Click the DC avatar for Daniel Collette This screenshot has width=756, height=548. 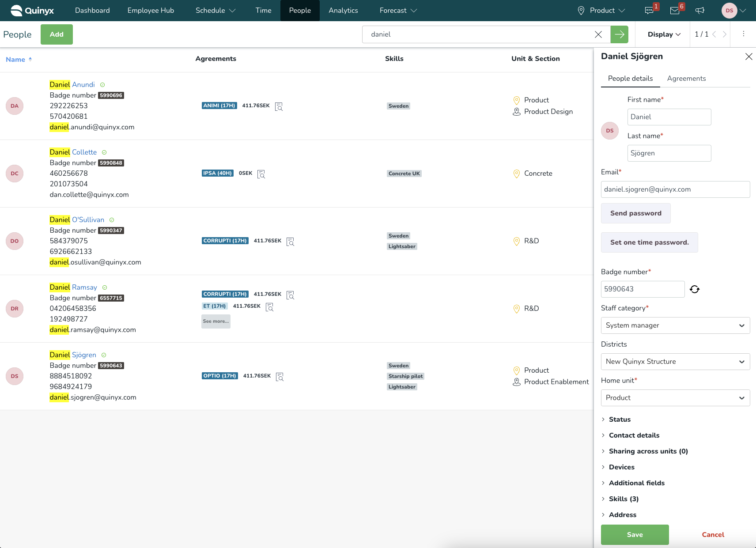[x=15, y=174]
